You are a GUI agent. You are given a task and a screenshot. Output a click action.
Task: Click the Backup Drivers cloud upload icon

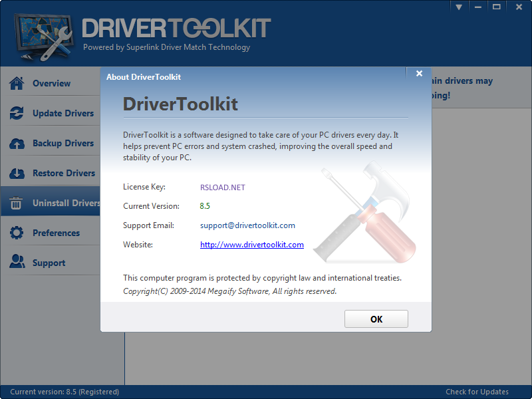17,144
